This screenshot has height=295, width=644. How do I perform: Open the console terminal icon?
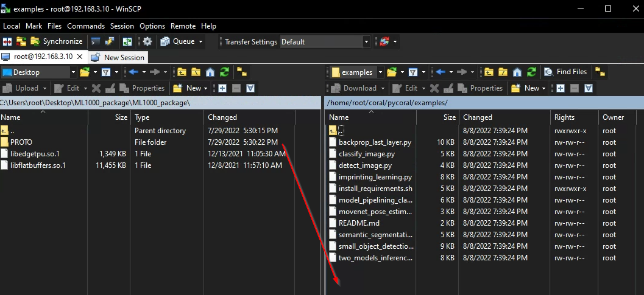point(95,41)
